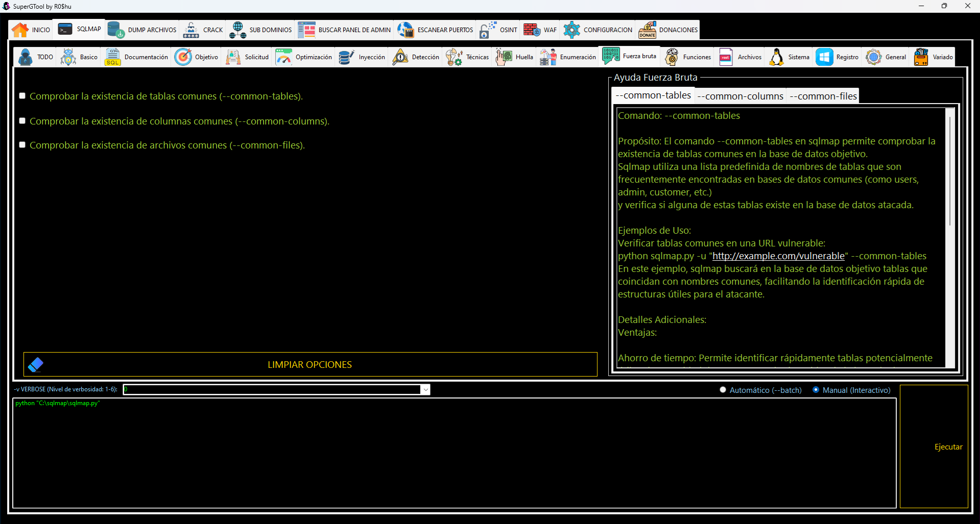980x524 pixels.
Task: Select the Detección magnifier icon
Action: tap(400, 57)
